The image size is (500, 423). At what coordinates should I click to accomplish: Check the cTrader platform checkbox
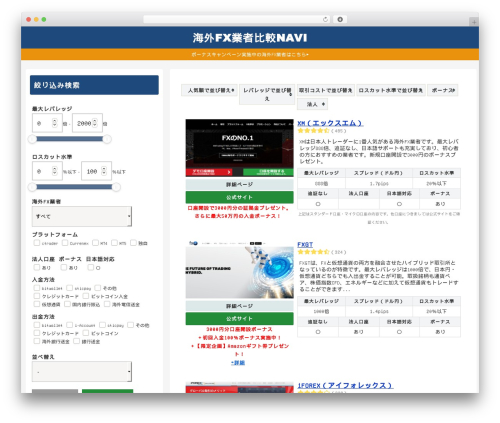pyautogui.click(x=37, y=243)
